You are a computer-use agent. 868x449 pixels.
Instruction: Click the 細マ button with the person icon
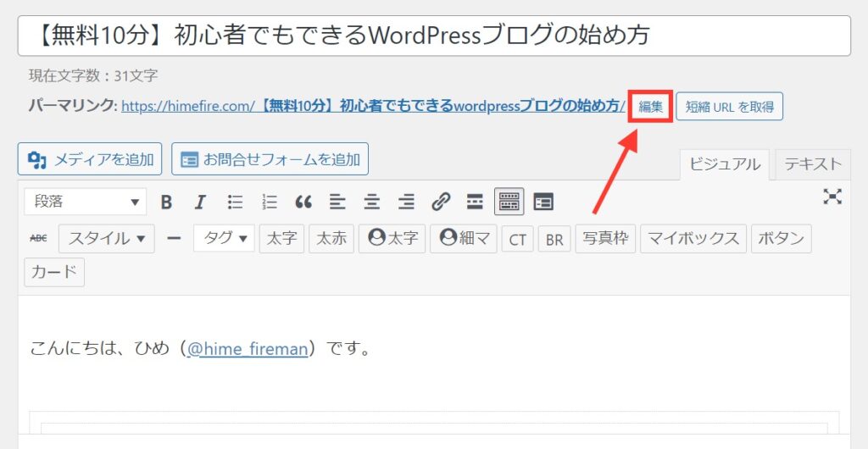coord(464,238)
